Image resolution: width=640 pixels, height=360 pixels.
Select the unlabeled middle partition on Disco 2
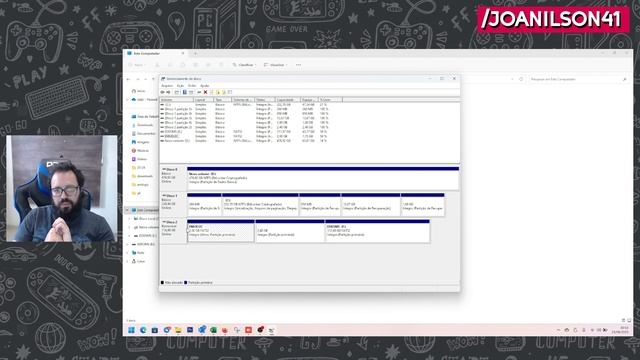(x=290, y=231)
